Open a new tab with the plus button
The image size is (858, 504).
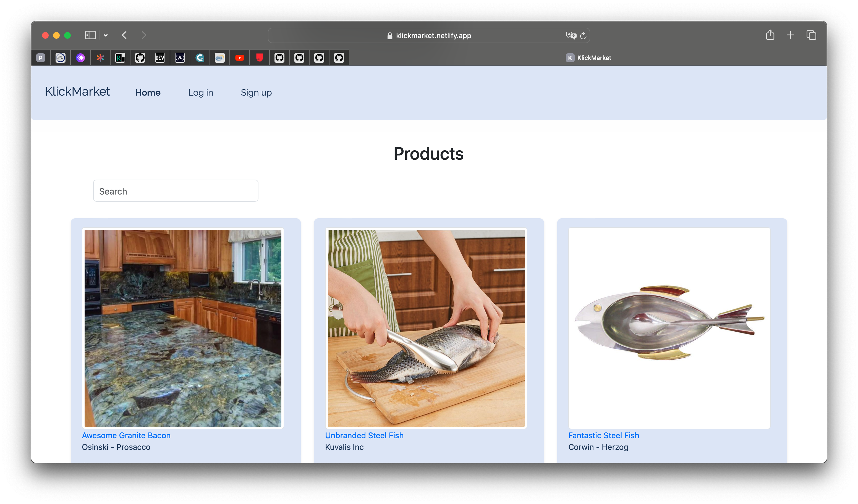(x=790, y=35)
